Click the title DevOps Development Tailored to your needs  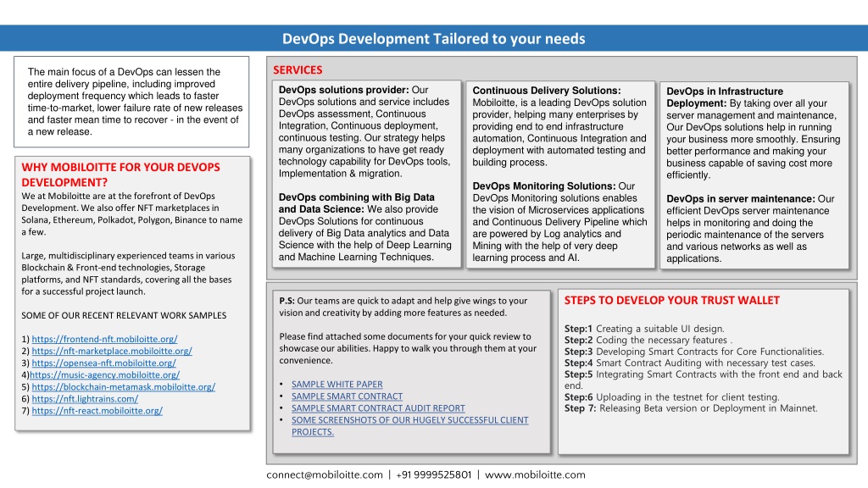433,39
